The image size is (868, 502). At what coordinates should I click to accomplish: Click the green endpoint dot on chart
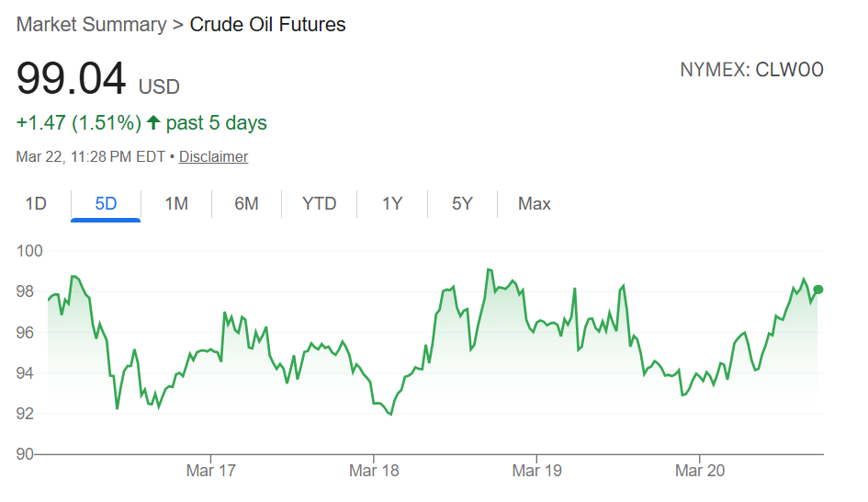coord(818,290)
